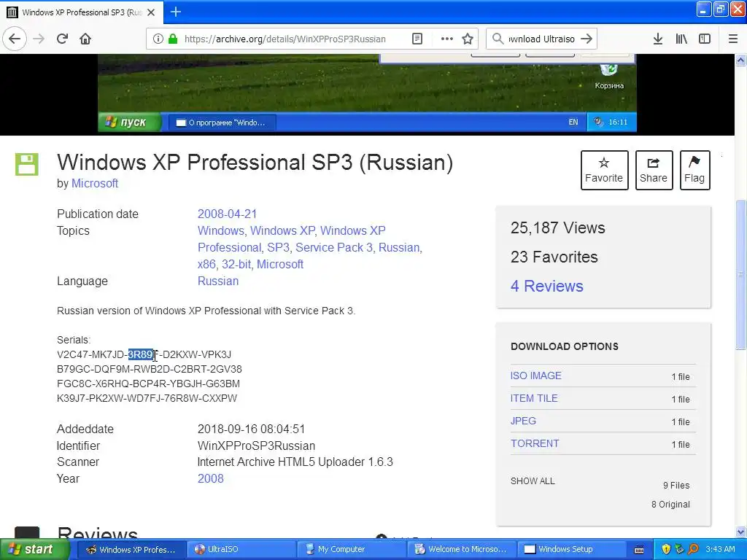747x560 pixels.
Task: Open the Windows Start menu
Action: click(x=34, y=549)
